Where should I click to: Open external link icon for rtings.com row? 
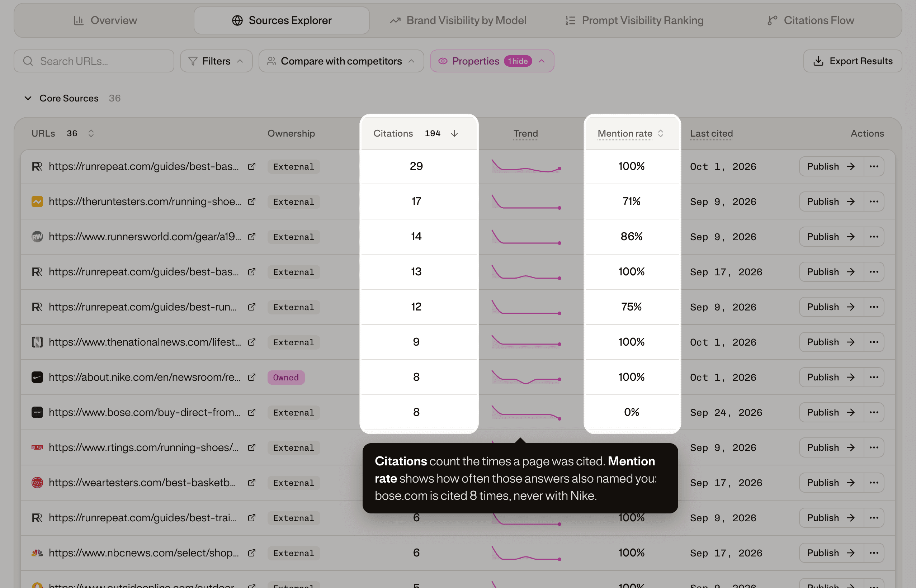(252, 447)
